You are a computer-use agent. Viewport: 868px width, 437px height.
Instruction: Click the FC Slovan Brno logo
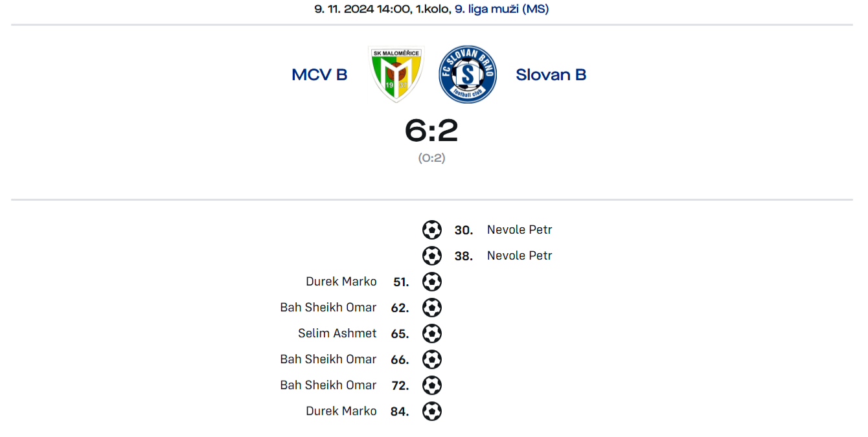click(x=467, y=74)
